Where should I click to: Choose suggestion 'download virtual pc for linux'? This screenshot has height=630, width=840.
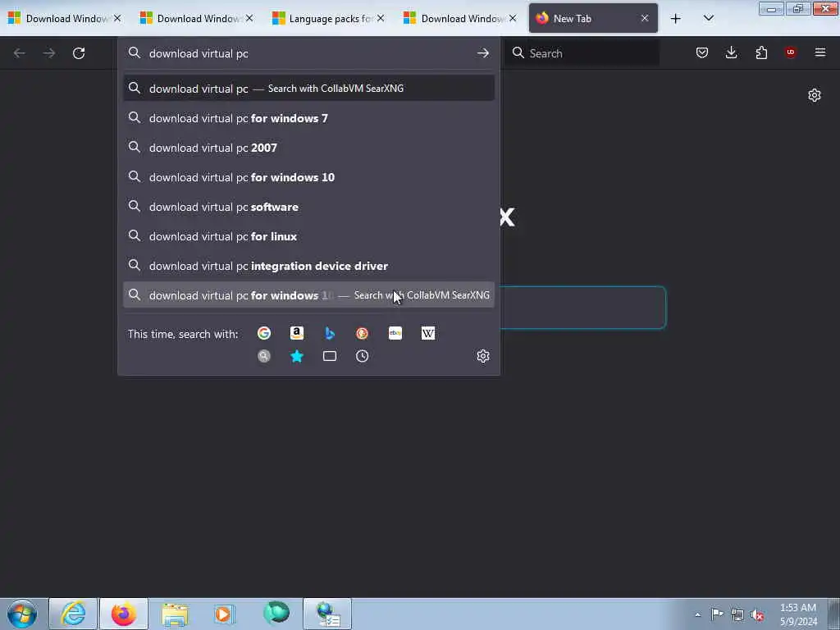pos(308,235)
